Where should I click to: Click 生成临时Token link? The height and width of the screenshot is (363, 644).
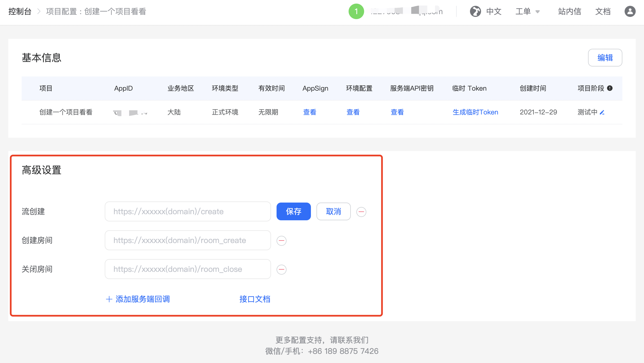coord(475,112)
